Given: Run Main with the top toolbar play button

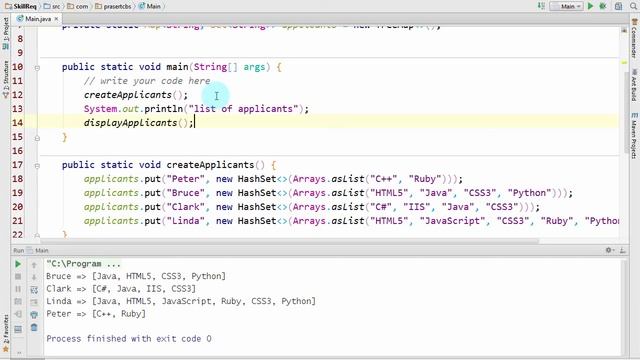Looking at the screenshot, I should (590, 6).
